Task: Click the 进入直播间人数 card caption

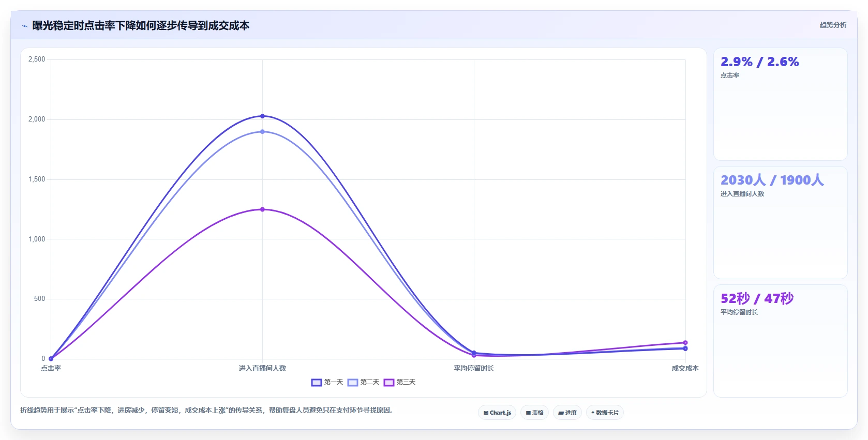Action: click(x=742, y=194)
